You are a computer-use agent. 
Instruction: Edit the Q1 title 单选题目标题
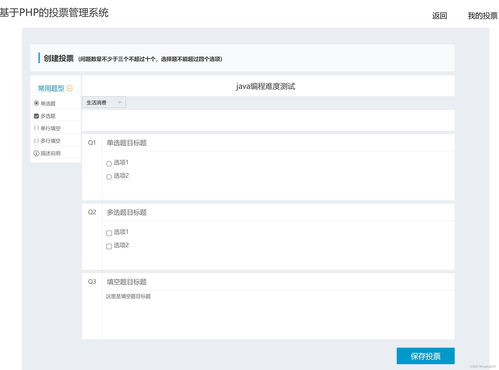tap(278, 143)
